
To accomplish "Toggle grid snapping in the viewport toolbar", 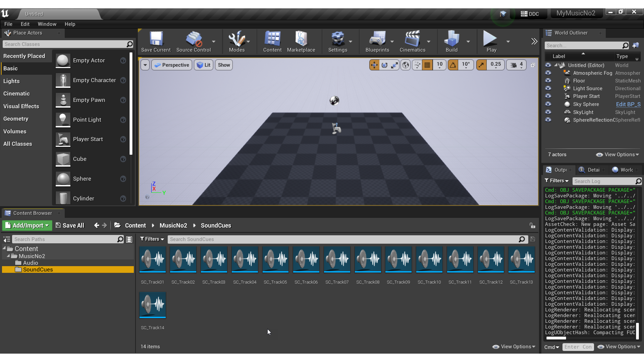I will tap(427, 65).
